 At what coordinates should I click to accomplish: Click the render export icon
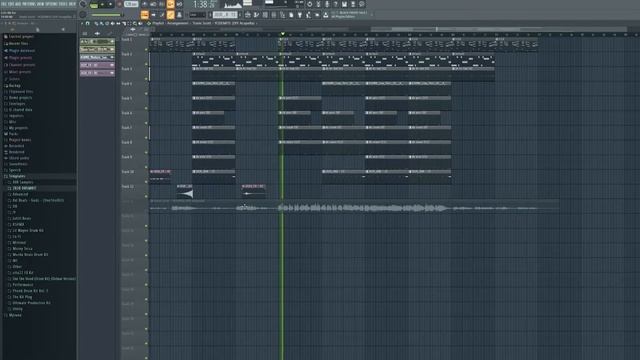point(353,4)
